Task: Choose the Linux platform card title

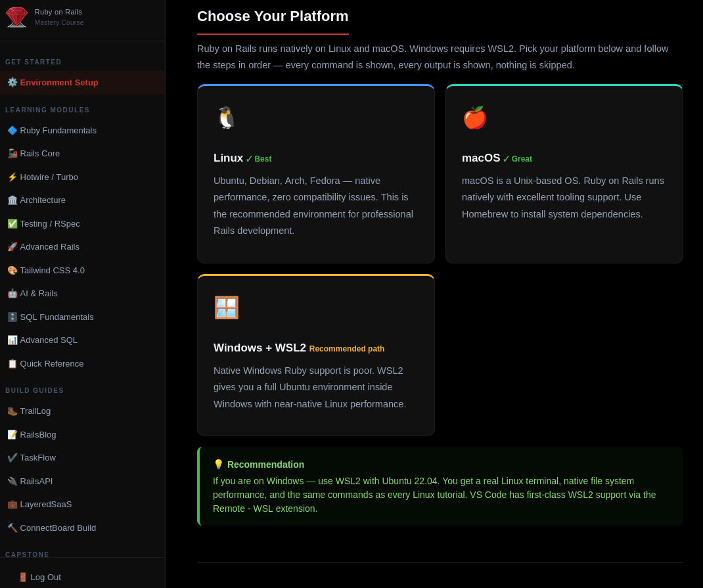Action: [x=228, y=158]
